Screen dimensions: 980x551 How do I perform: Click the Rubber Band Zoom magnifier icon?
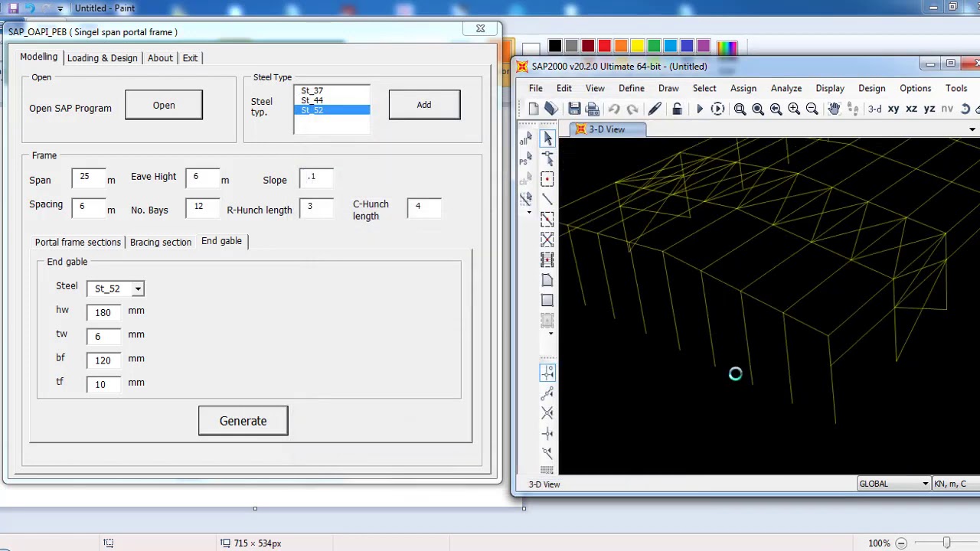click(x=740, y=109)
